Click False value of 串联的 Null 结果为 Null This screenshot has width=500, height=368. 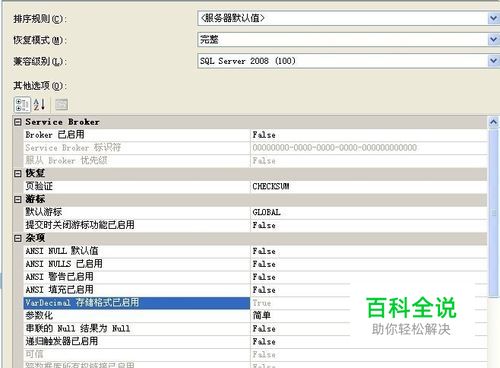(x=264, y=329)
